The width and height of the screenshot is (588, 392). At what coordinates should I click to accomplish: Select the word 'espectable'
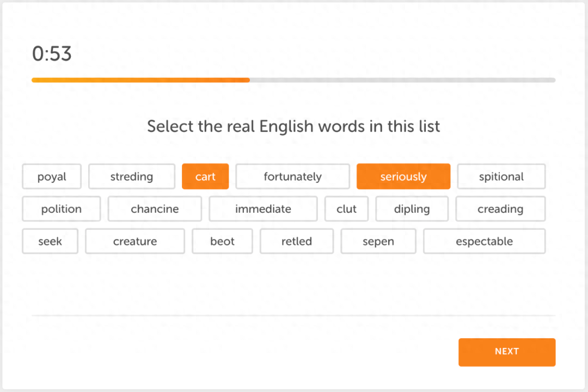tap(484, 241)
